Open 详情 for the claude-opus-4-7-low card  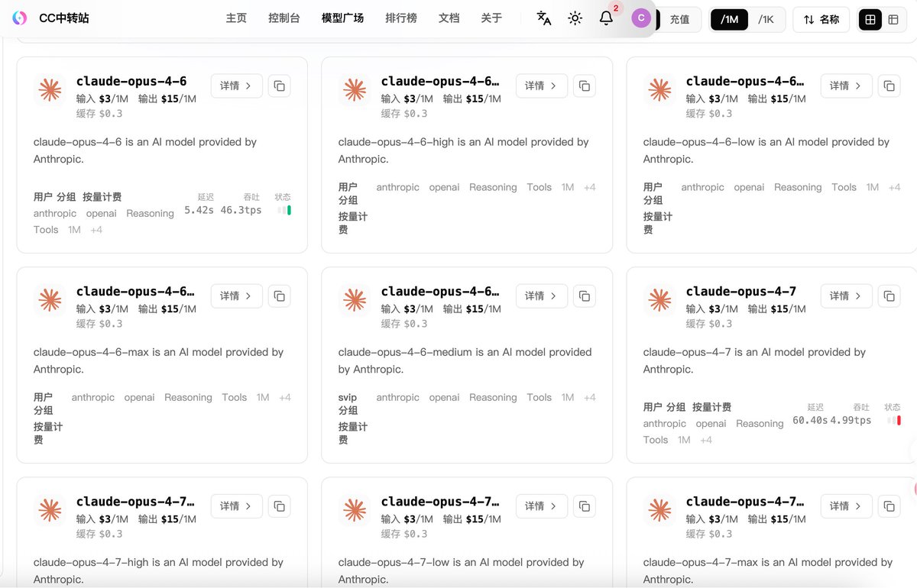541,506
